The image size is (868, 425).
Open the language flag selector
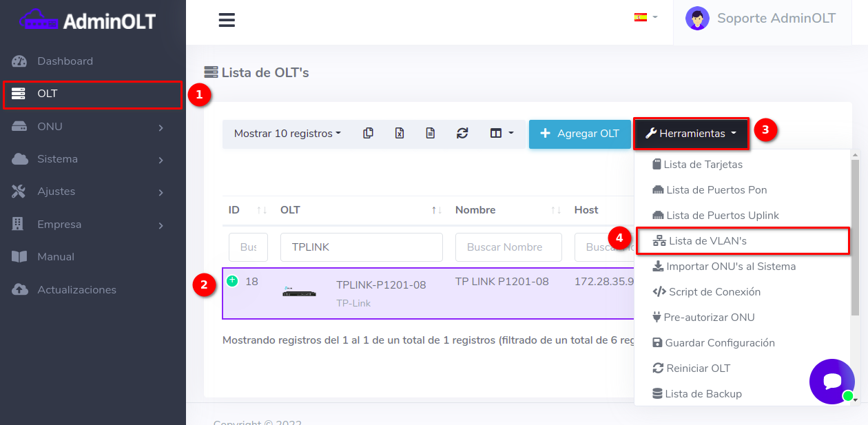click(645, 17)
